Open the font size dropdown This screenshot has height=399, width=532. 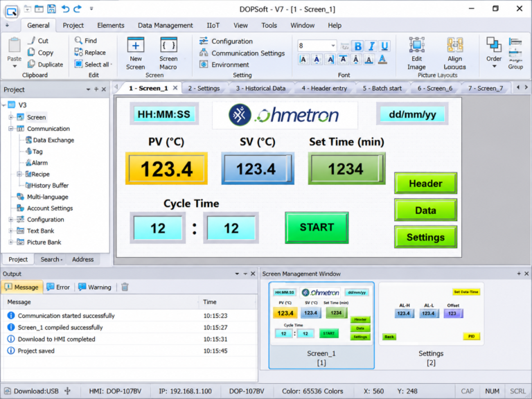pyautogui.click(x=333, y=46)
